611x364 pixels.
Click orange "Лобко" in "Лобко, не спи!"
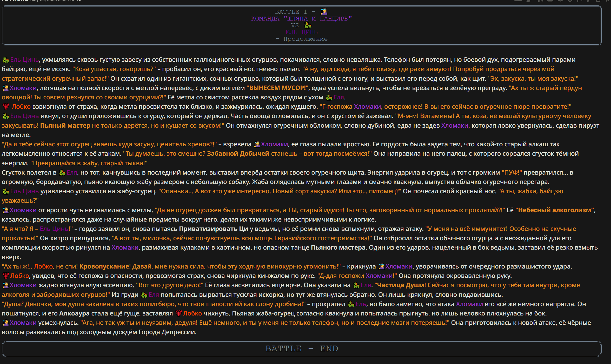tap(43, 266)
